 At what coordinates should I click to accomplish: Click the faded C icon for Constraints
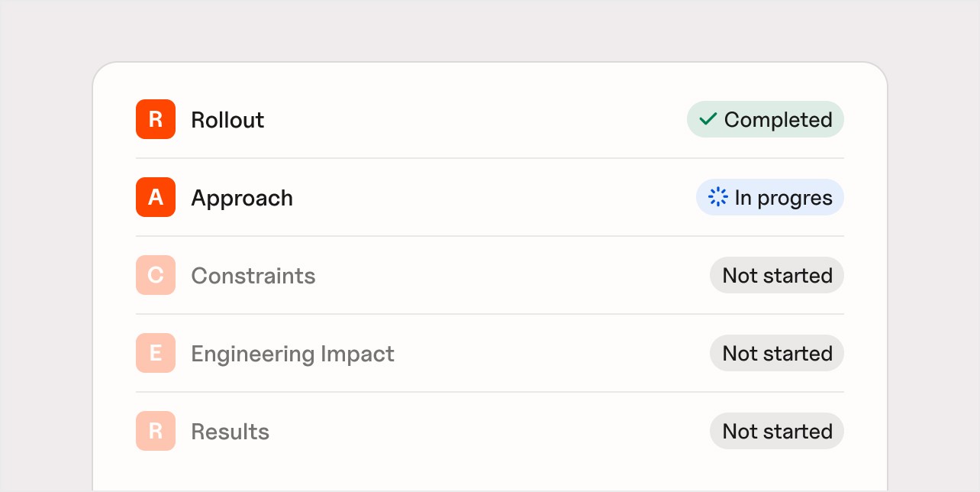(156, 275)
